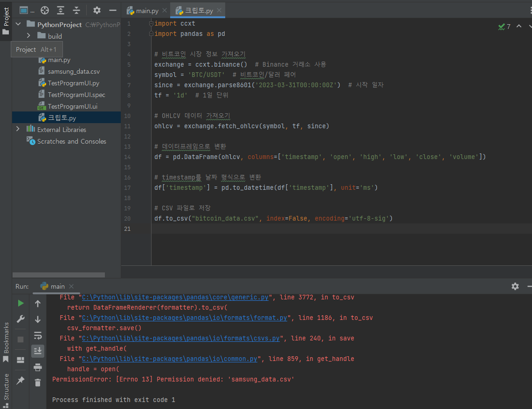Clear console output with the trash icon

[x=38, y=382]
